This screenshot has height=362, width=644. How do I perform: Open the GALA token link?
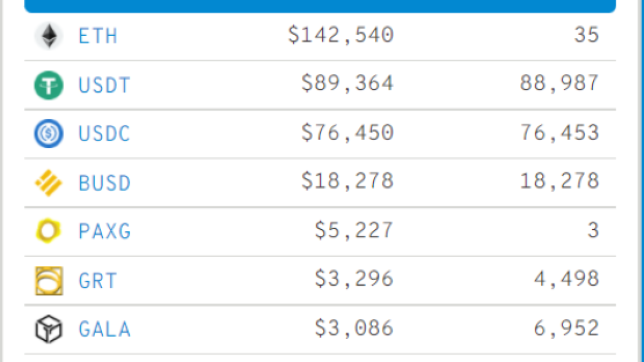coord(104,329)
